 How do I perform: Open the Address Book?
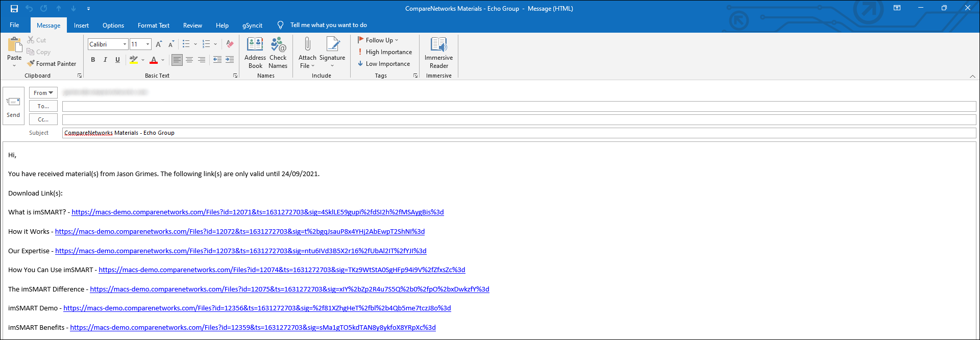tap(255, 53)
